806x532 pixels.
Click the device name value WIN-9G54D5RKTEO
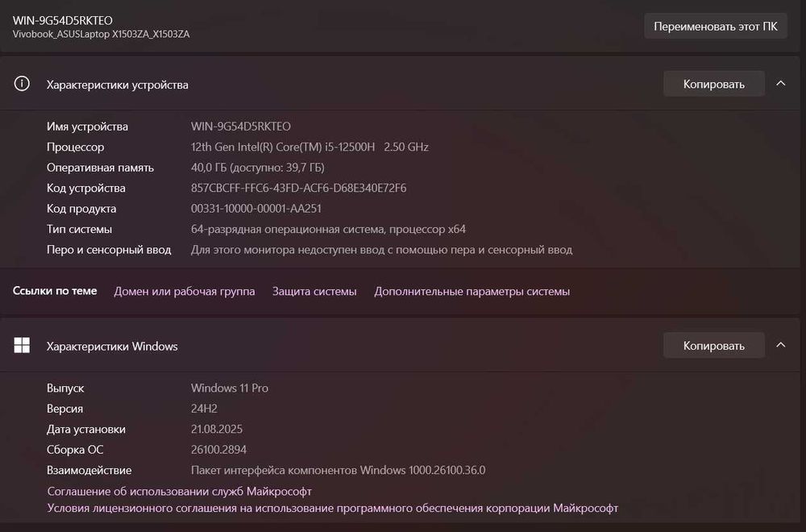(240, 126)
